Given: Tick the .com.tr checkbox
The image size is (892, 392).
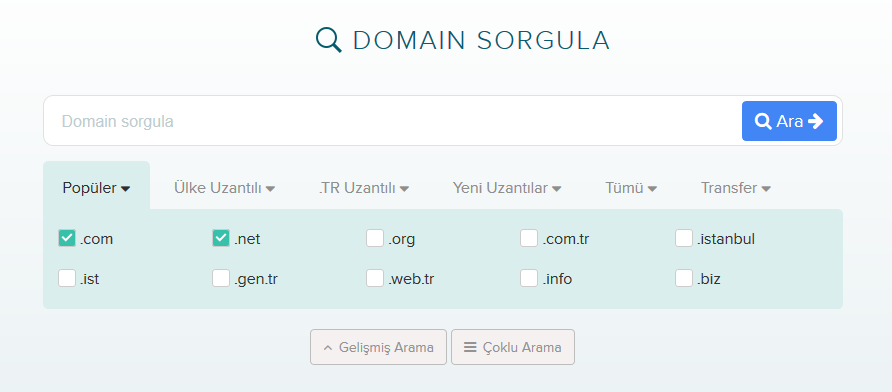Looking at the screenshot, I should (529, 238).
